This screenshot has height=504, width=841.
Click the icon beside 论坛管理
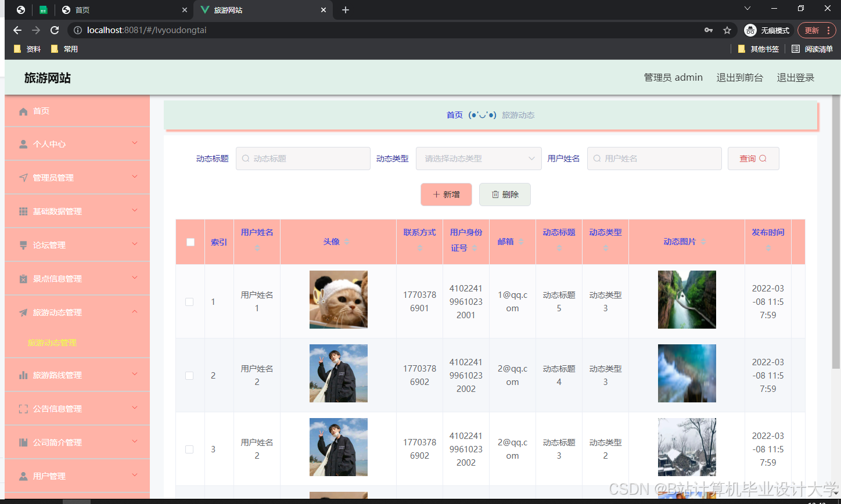tap(23, 245)
